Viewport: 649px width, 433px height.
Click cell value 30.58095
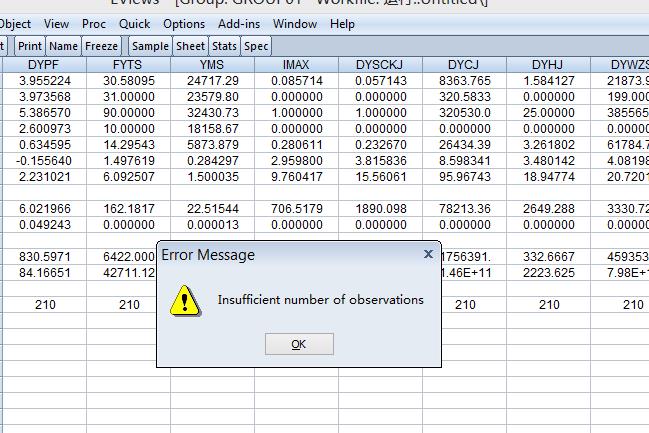129,81
